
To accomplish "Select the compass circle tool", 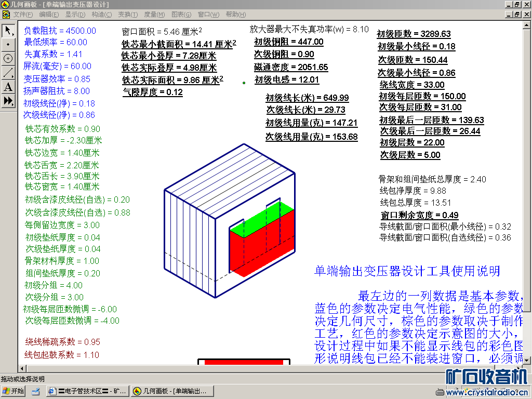I will click(x=8, y=58).
